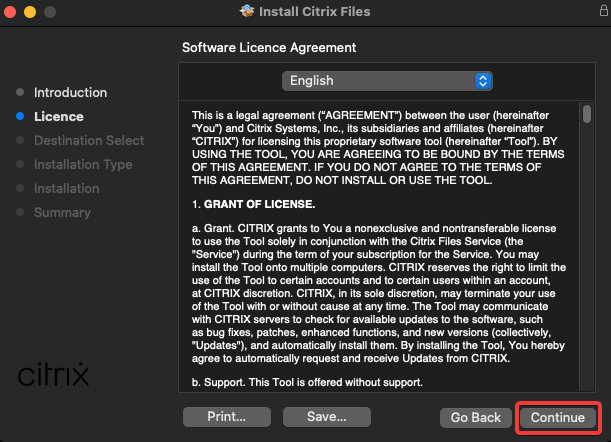
Task: Click the blue bullet beside Licence
Action: pos(20,116)
